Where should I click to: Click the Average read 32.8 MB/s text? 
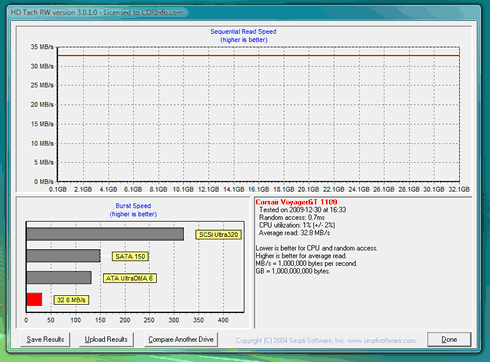[x=294, y=233]
